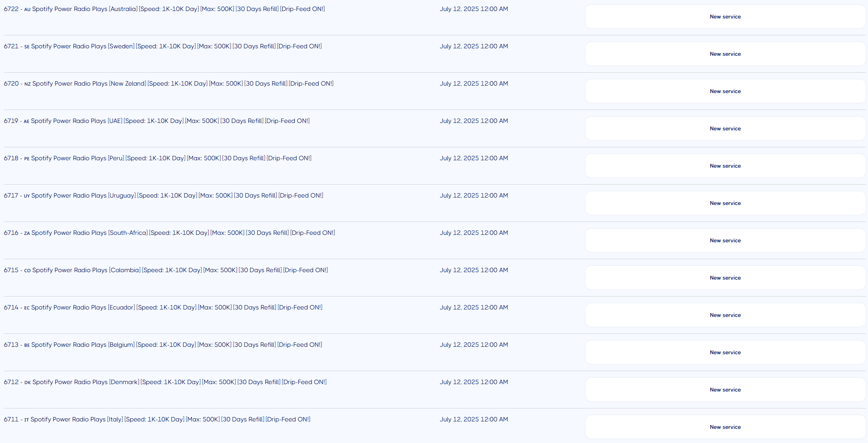Select service name 6720 Spotify Power Radio Plays [New Zeland]
Image resolution: width=868 pixels, height=443 pixels.
point(169,84)
